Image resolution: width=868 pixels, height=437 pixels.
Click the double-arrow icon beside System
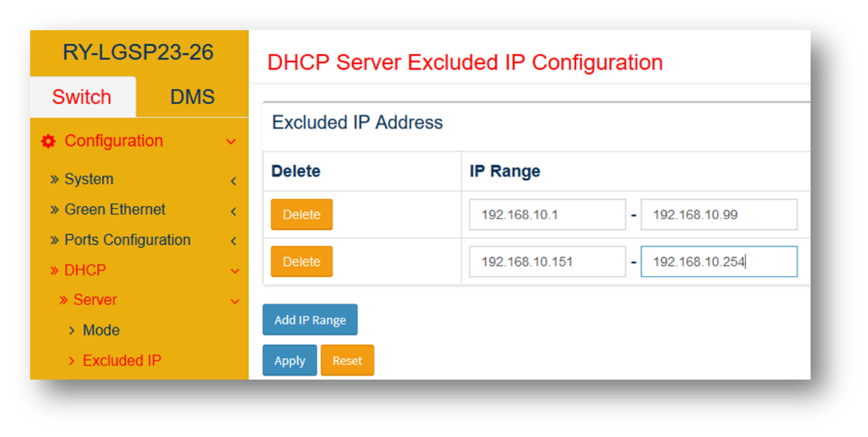(x=55, y=180)
